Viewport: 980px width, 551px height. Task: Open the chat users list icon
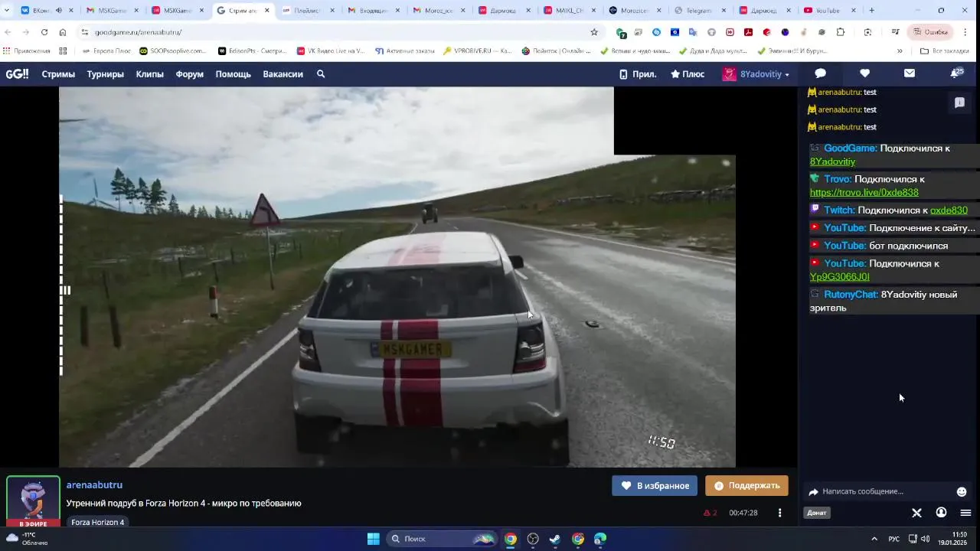pos(941,513)
